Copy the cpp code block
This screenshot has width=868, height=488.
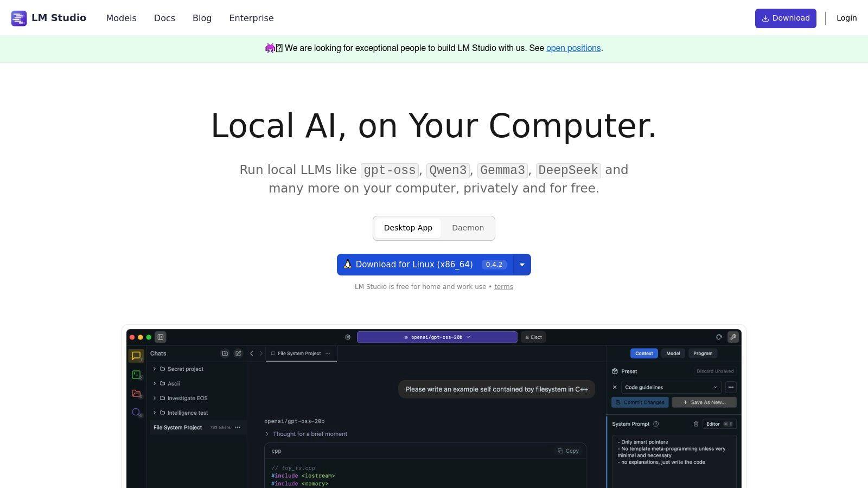pos(568,451)
